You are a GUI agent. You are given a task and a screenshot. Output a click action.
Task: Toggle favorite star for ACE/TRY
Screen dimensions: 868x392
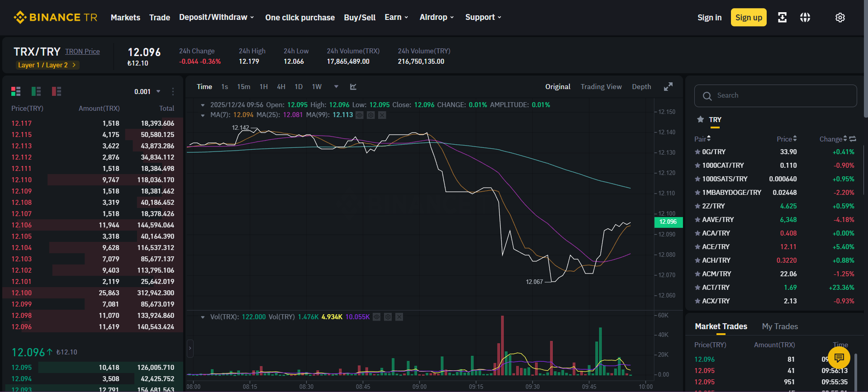pyautogui.click(x=697, y=247)
